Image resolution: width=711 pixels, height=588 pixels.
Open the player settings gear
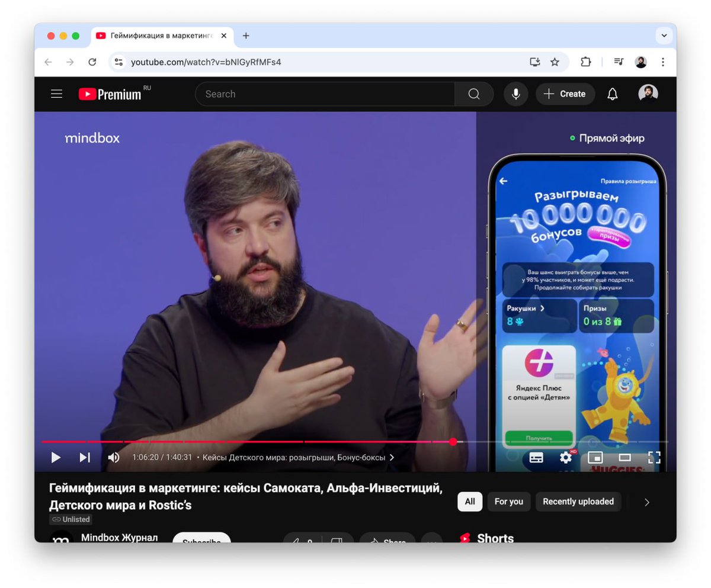tap(566, 457)
